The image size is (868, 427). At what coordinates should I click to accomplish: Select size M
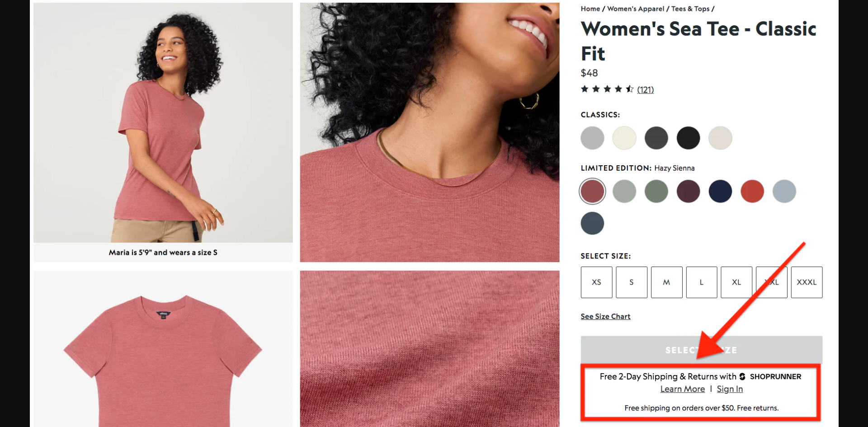(x=666, y=282)
